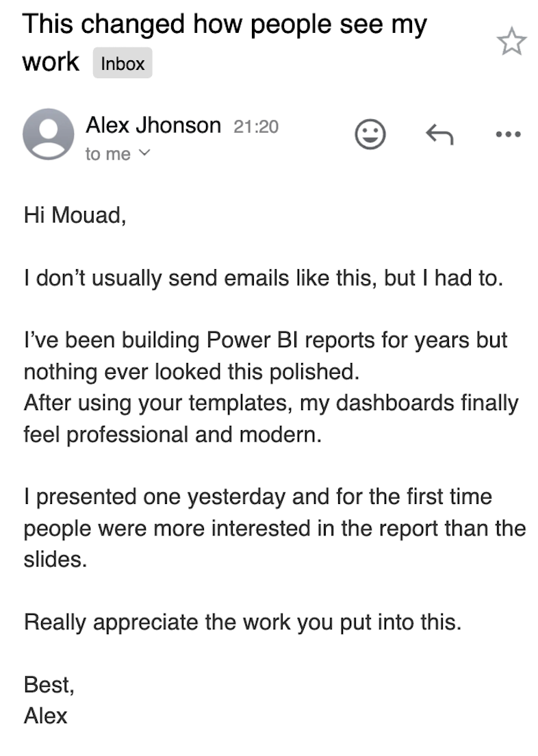Click the sender's profile avatar
Screen dimensions: 538x756
pos(48,134)
